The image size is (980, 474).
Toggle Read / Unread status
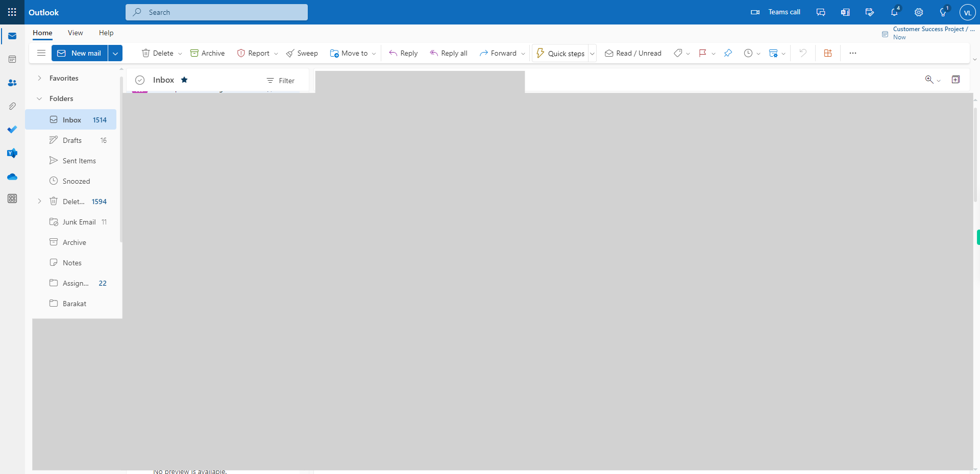[633, 53]
